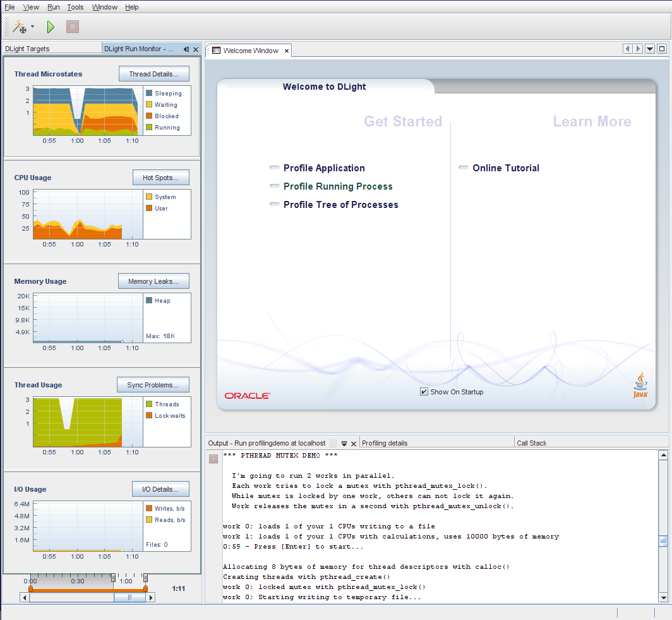Open the View menu
This screenshot has width=672, height=620.
pyautogui.click(x=31, y=8)
